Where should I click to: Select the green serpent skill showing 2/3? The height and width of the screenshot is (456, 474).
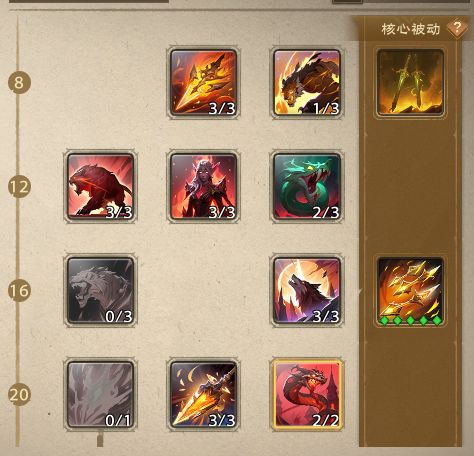point(307,187)
